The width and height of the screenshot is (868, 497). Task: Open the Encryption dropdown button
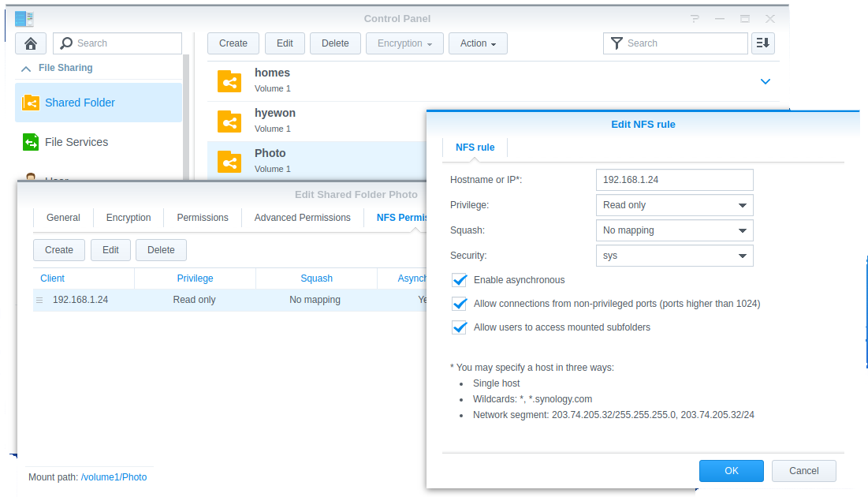coord(404,43)
